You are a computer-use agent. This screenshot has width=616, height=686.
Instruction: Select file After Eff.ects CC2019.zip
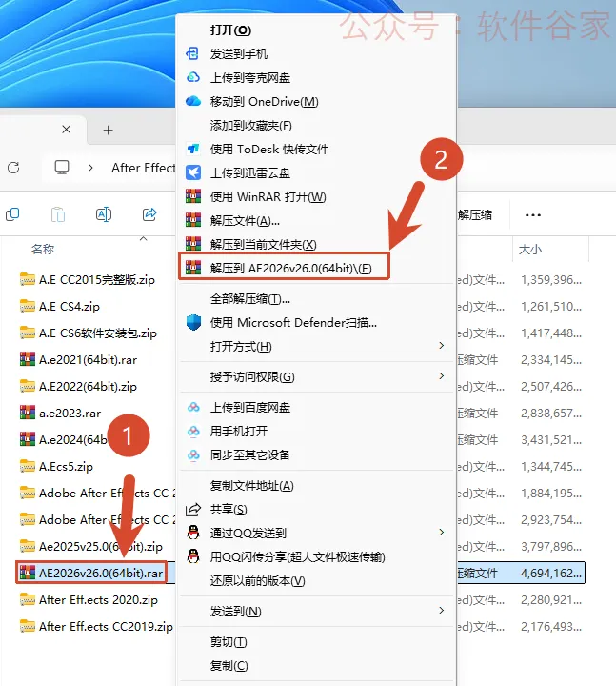click(x=106, y=626)
